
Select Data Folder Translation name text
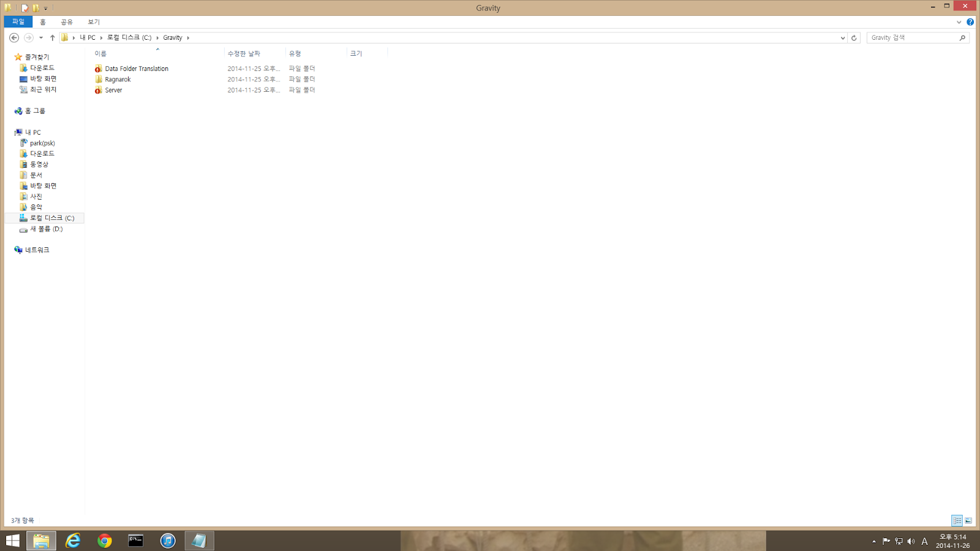pos(137,69)
